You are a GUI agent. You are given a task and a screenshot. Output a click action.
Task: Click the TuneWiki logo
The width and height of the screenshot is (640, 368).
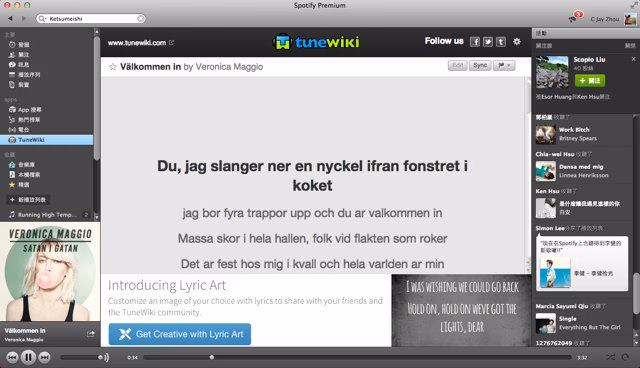click(316, 42)
